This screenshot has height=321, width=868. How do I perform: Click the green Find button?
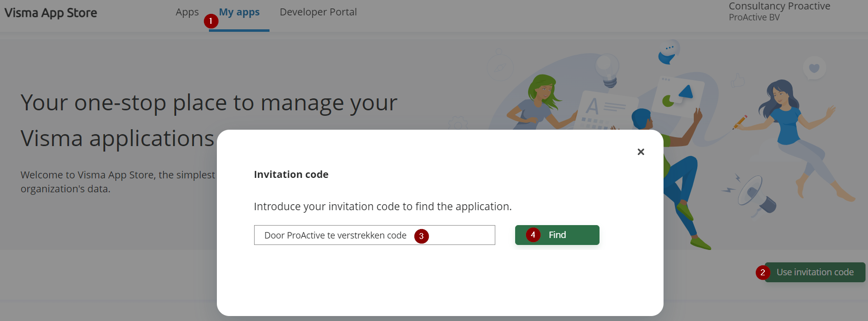[557, 235]
